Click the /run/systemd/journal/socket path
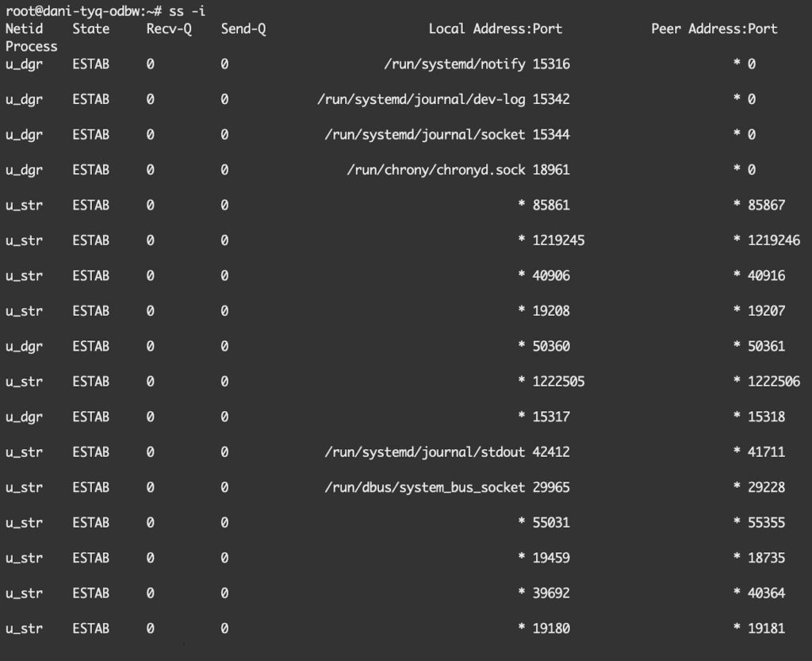This screenshot has width=812, height=661. pos(425,135)
